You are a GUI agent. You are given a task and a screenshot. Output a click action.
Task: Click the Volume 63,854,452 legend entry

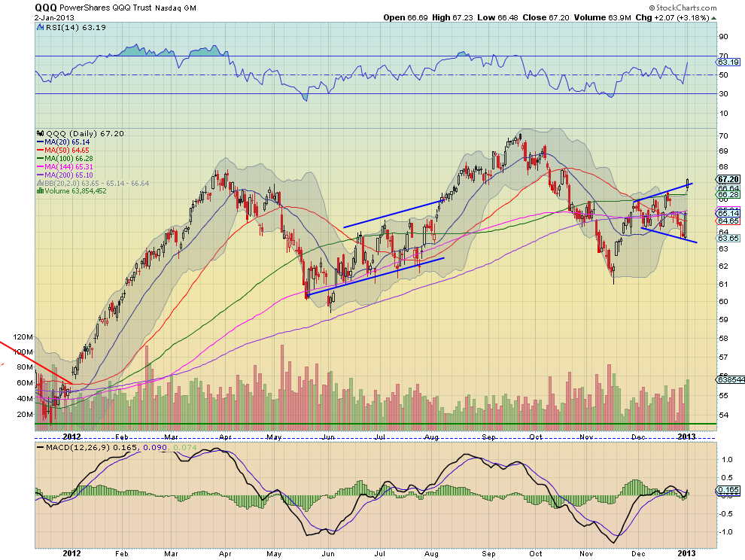point(75,191)
